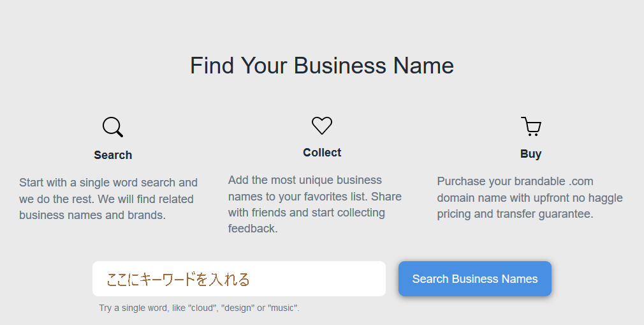Click the heart Collect icon

coord(322,125)
